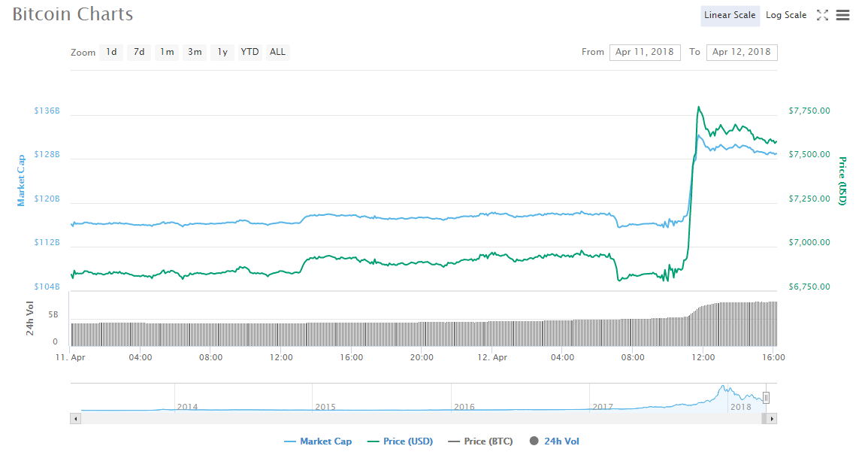Switch to Log Scale
The height and width of the screenshot is (455, 868).
[786, 16]
